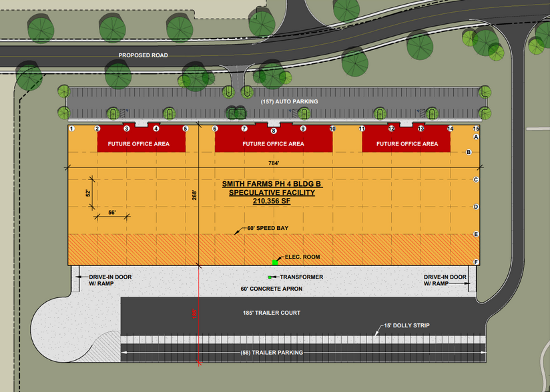
Task: Select the TRANSFORMER label
Action: (301, 277)
